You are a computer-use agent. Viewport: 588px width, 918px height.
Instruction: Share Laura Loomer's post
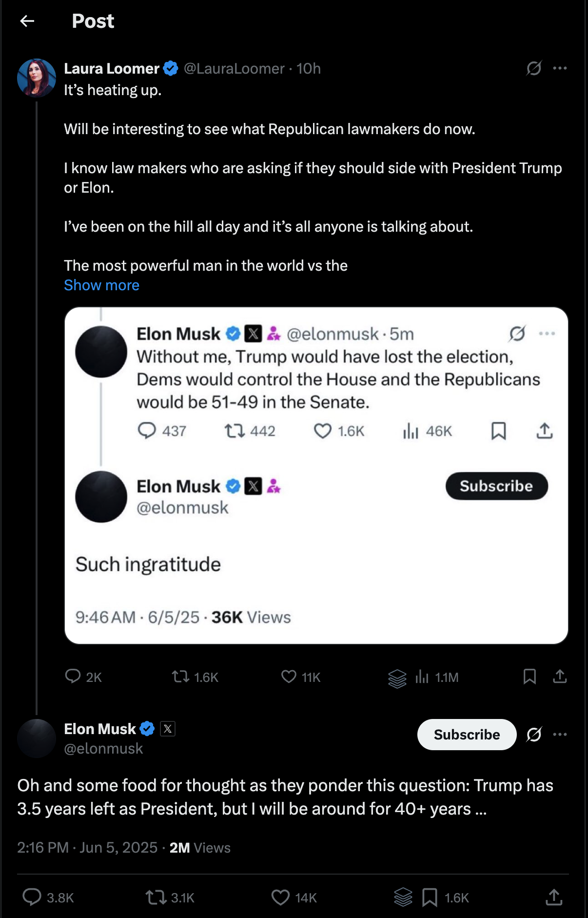[560, 677]
